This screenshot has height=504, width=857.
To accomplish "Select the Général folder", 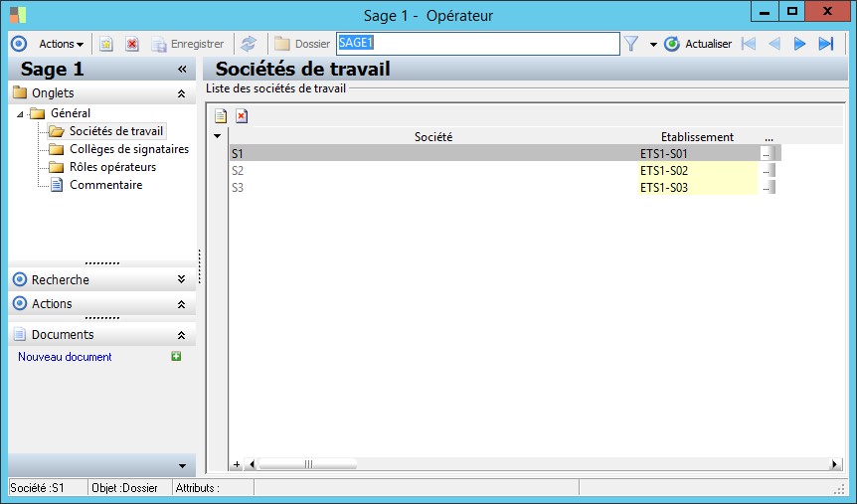I will pos(61,113).
